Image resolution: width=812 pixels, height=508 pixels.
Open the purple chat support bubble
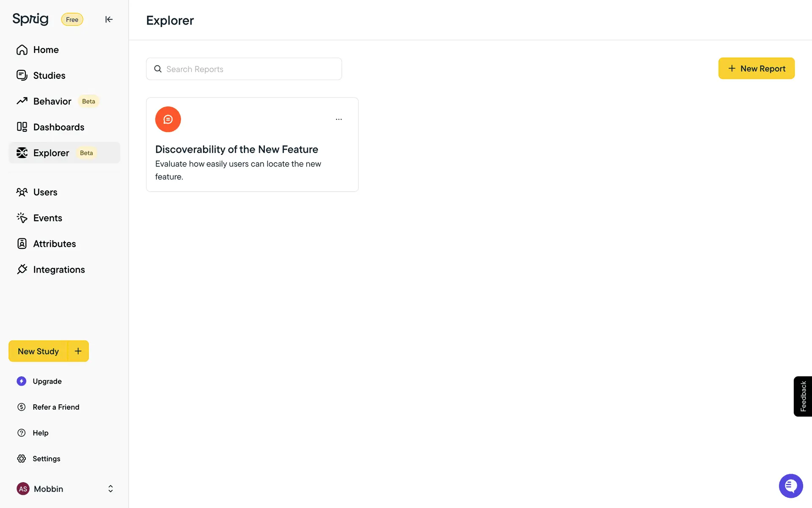(791, 486)
